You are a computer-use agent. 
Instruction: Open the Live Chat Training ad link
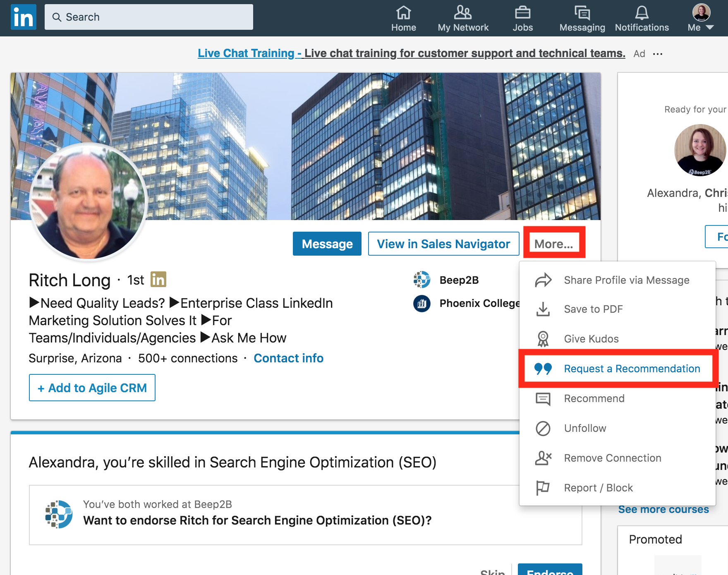click(412, 53)
